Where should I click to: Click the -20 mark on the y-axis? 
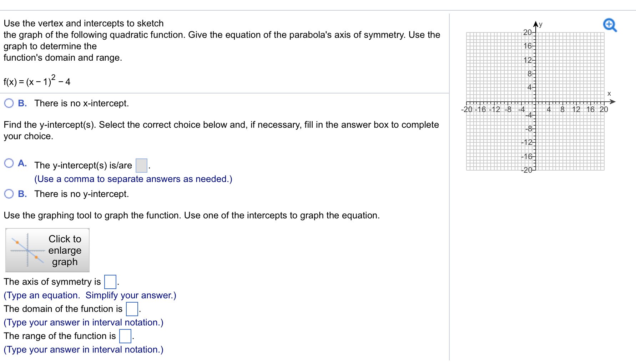click(527, 170)
